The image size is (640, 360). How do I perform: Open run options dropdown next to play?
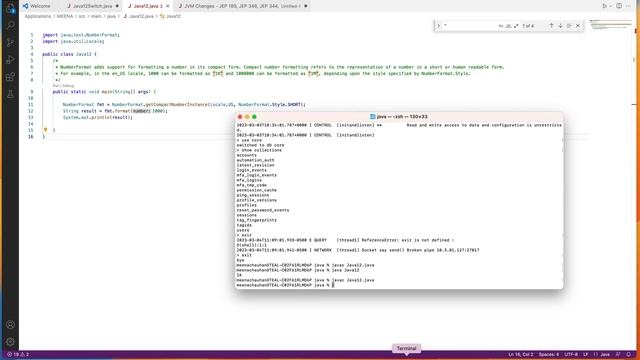click(x=611, y=6)
